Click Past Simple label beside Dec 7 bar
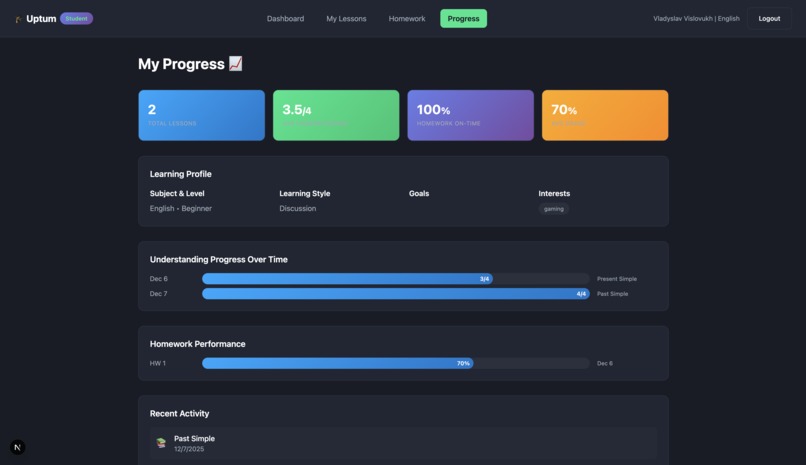 coord(612,293)
